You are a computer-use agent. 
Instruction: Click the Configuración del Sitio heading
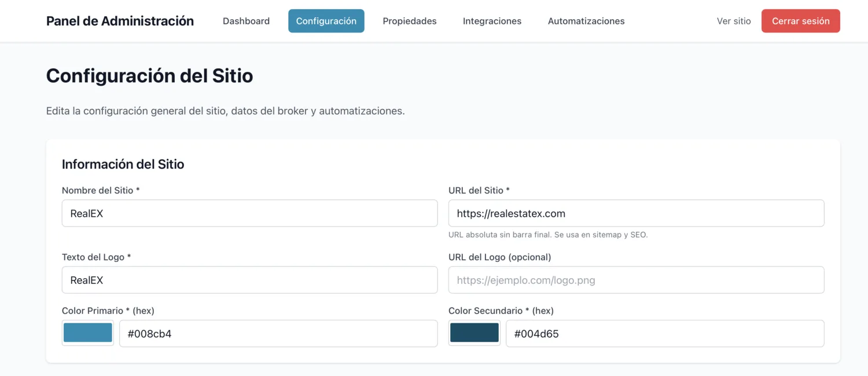[x=149, y=76]
